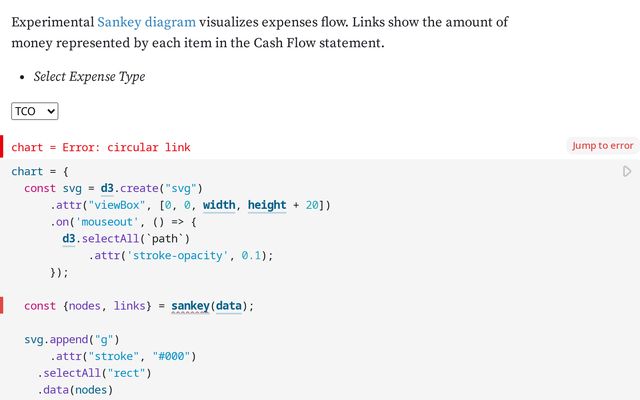This screenshot has width=640, height=400.
Task: Open the TCO expense type dropdown
Action: pos(35,111)
